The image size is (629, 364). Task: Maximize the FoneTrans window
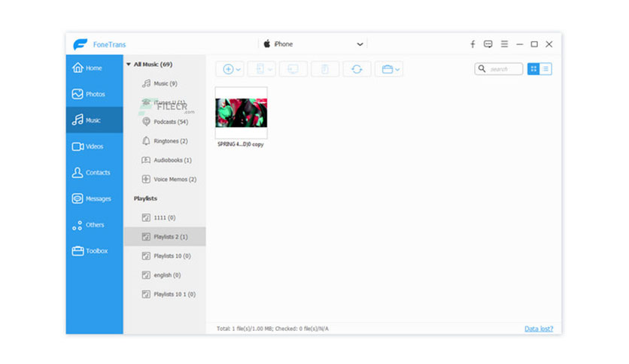534,44
